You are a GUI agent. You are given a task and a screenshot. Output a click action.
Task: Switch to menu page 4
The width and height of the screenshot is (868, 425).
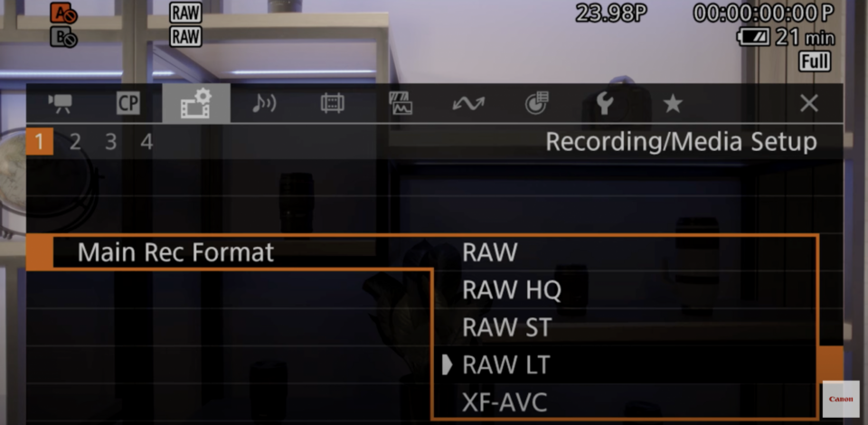point(146,142)
